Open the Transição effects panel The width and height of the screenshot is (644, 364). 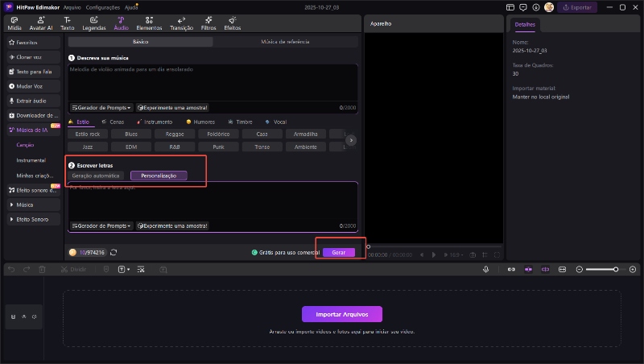point(181,23)
